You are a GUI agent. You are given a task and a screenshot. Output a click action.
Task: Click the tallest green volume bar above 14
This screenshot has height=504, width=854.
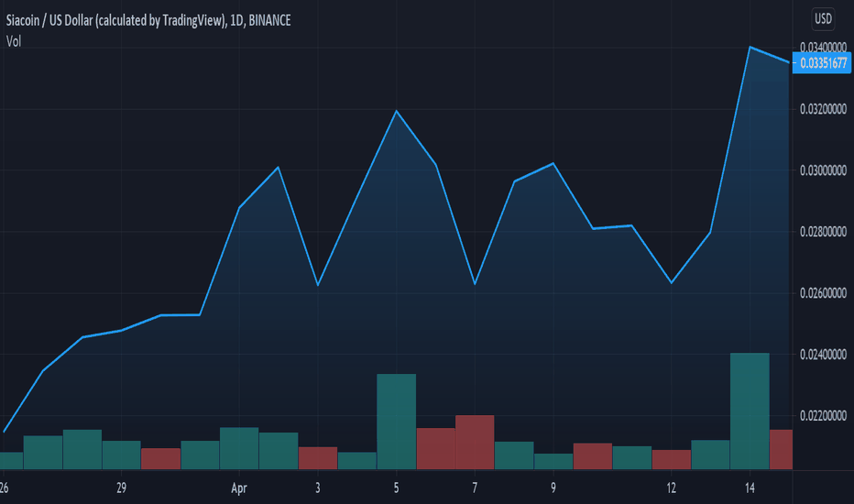tap(750, 411)
